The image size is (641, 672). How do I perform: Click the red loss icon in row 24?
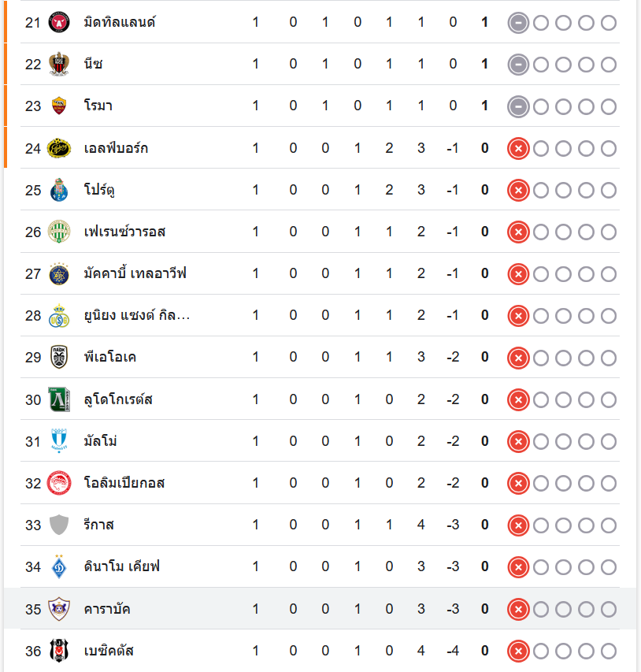point(518,148)
